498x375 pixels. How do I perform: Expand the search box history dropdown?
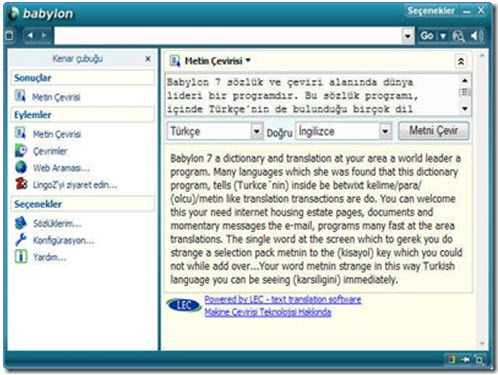407,36
